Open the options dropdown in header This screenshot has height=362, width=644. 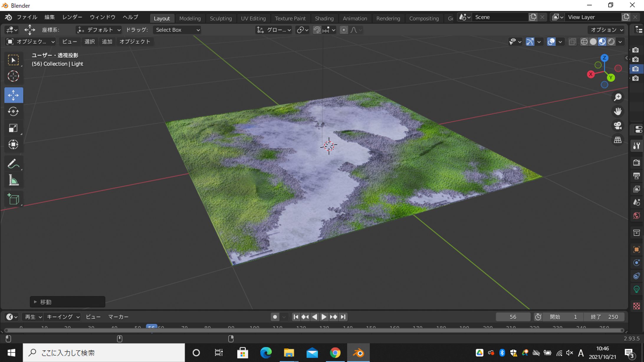point(607,30)
